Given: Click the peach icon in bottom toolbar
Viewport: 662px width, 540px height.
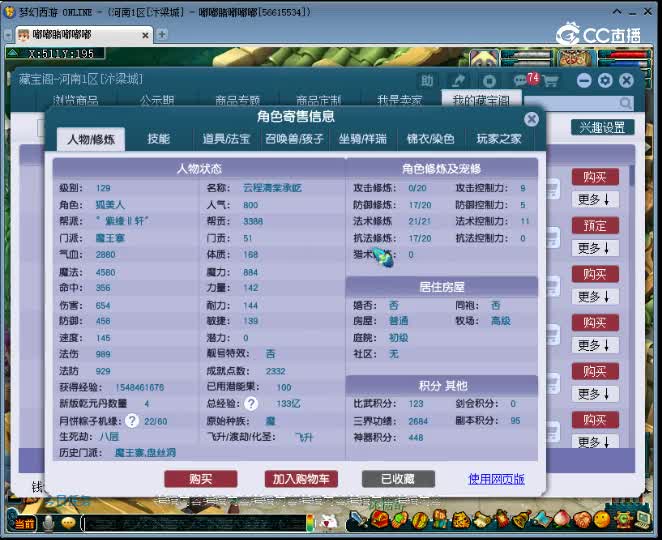Looking at the screenshot, I should click(x=562, y=520).
